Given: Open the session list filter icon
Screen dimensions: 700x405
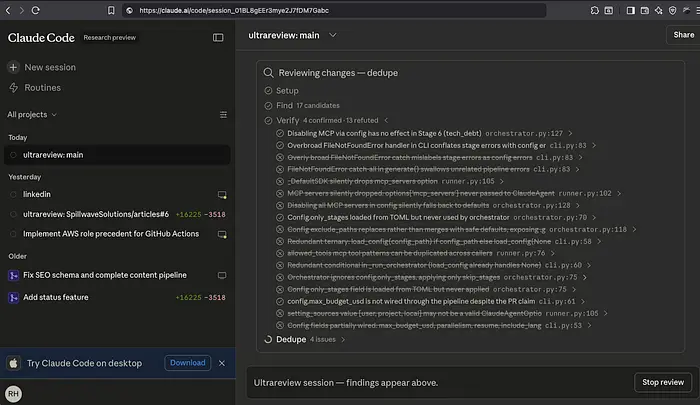Looking at the screenshot, I should click(x=223, y=115).
